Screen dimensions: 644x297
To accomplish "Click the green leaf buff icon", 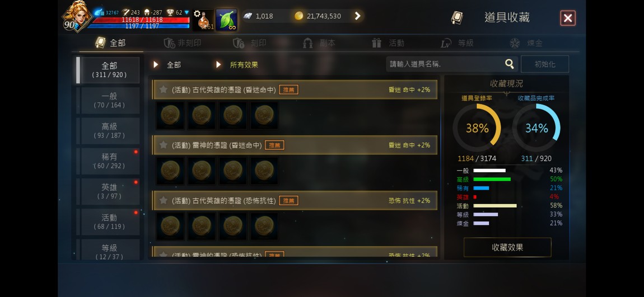I will pyautogui.click(x=226, y=20).
